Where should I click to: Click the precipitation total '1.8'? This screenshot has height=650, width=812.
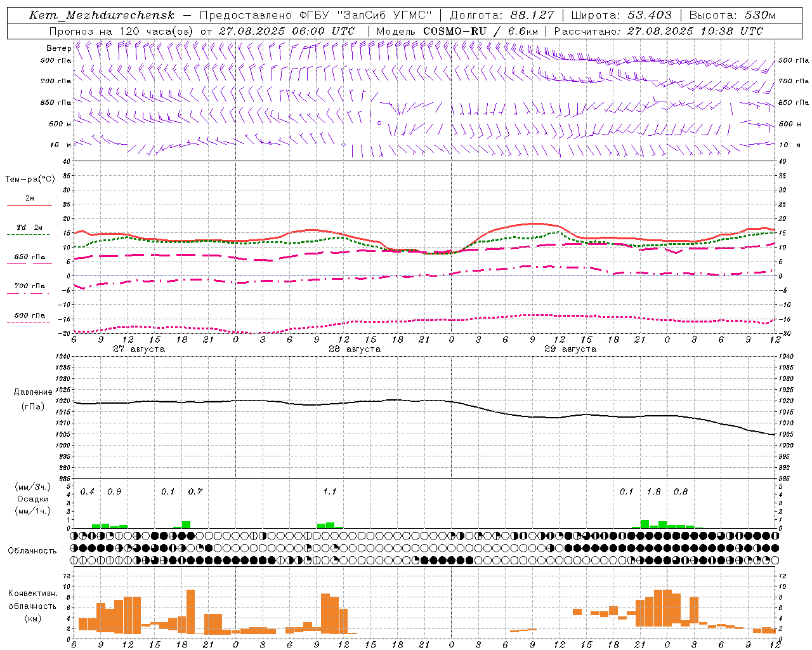(653, 492)
